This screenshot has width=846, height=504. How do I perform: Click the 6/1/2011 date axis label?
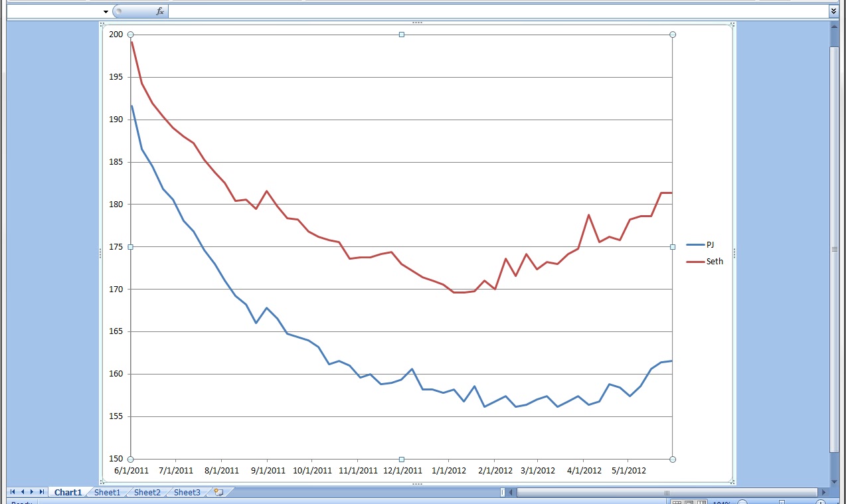[x=131, y=471]
